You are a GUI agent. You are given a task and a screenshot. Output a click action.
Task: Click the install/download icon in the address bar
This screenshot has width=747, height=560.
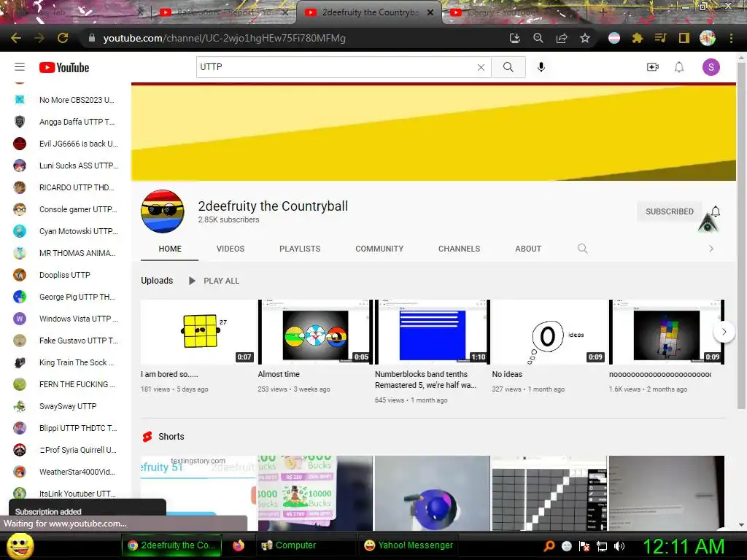pyautogui.click(x=515, y=38)
